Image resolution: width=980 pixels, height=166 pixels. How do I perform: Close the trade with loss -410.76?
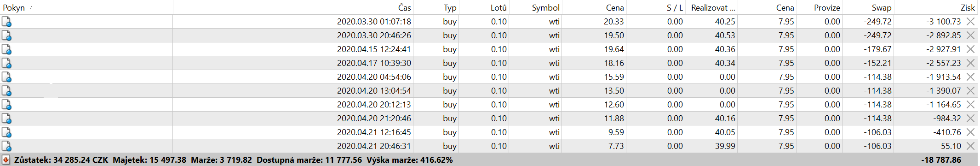pos(970,132)
